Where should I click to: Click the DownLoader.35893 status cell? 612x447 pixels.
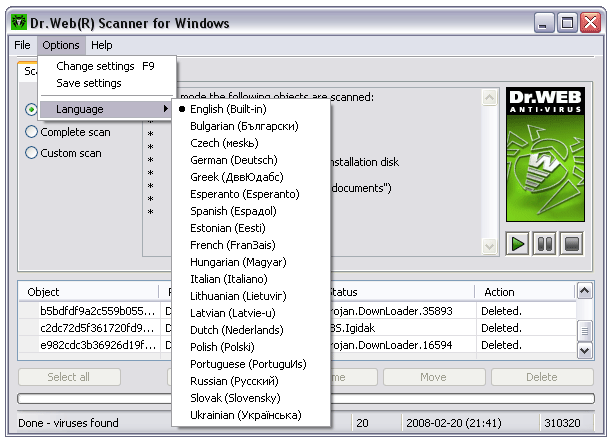[x=403, y=311]
